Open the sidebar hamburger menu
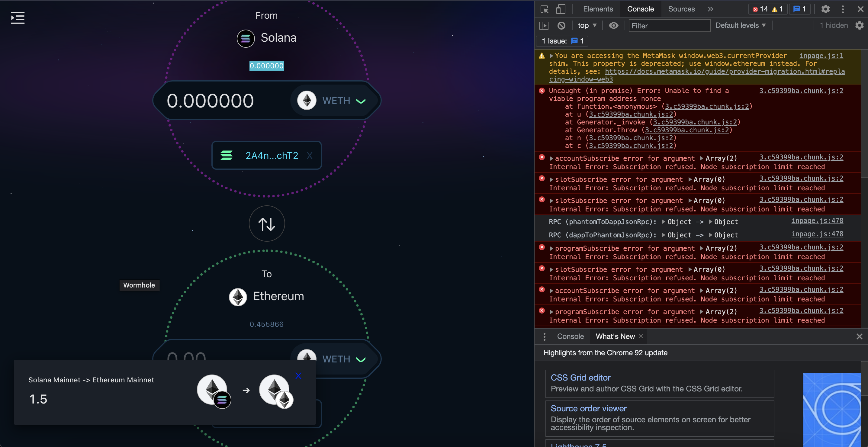The image size is (868, 447). [17, 18]
